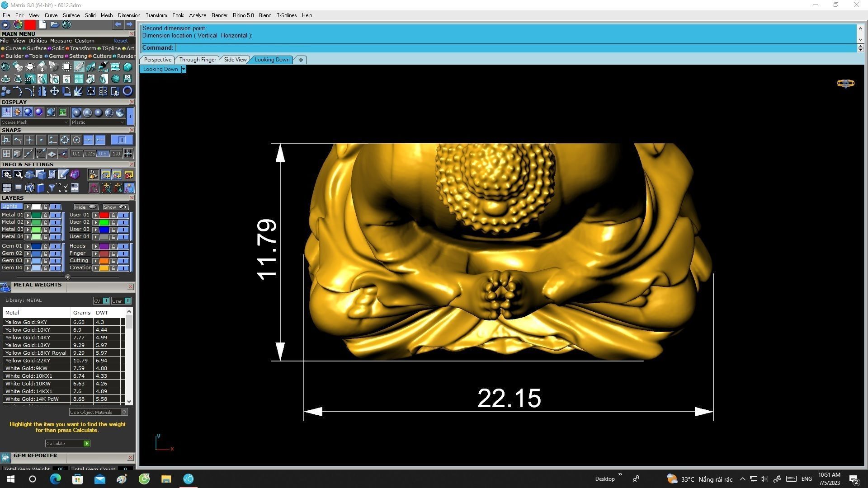Click the grid display mode icon

7,112
